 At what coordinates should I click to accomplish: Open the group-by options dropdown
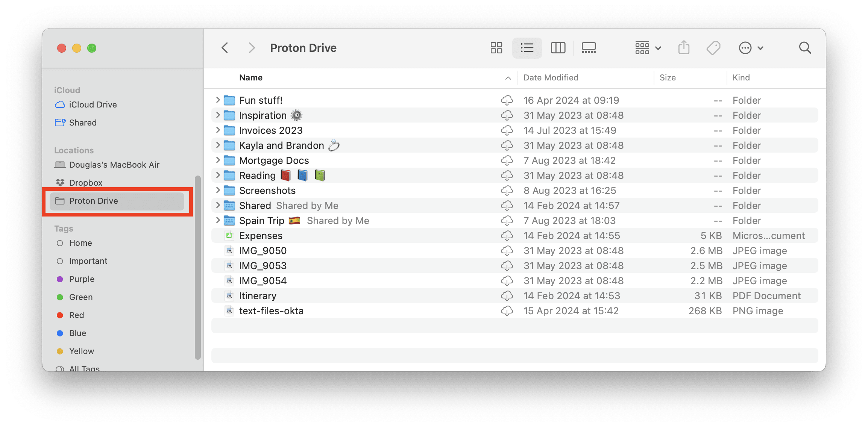click(x=648, y=48)
